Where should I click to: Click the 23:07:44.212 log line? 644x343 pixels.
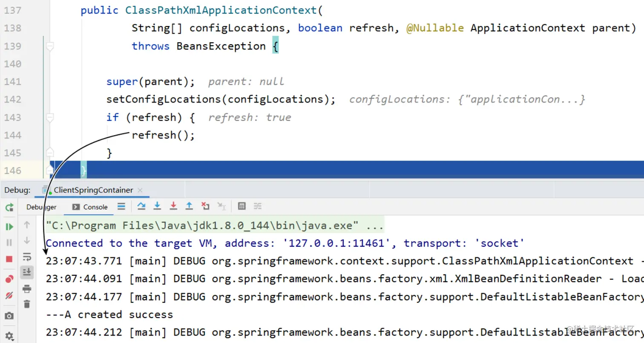point(345,332)
